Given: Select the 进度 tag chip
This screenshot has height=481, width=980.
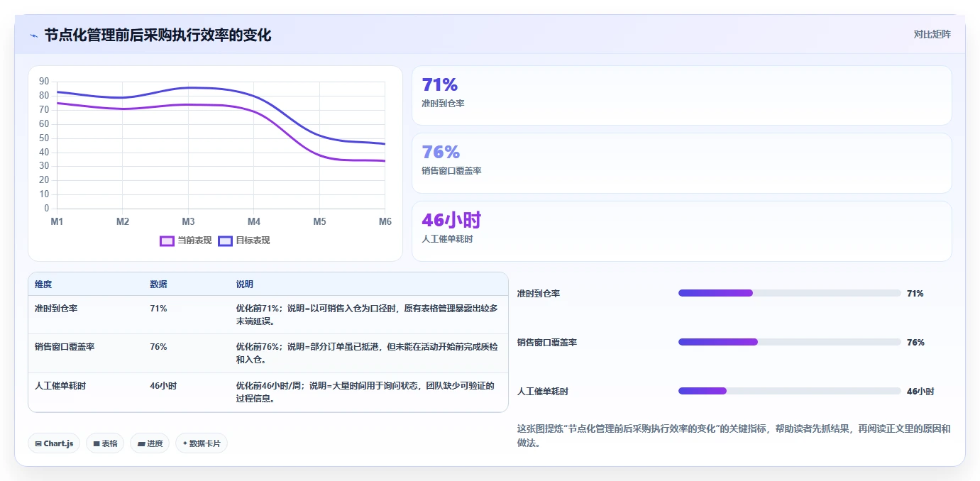Looking at the screenshot, I should click(x=150, y=443).
